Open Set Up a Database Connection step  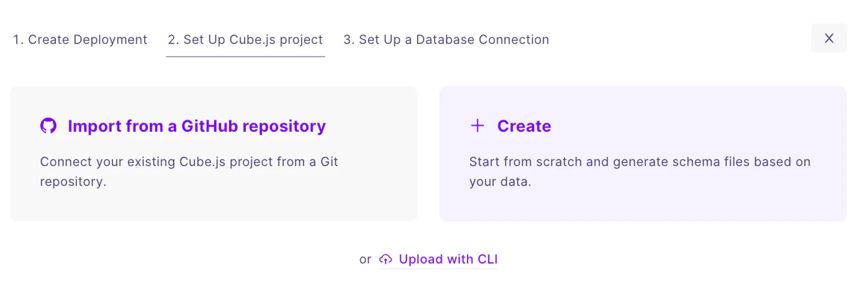coord(446,40)
